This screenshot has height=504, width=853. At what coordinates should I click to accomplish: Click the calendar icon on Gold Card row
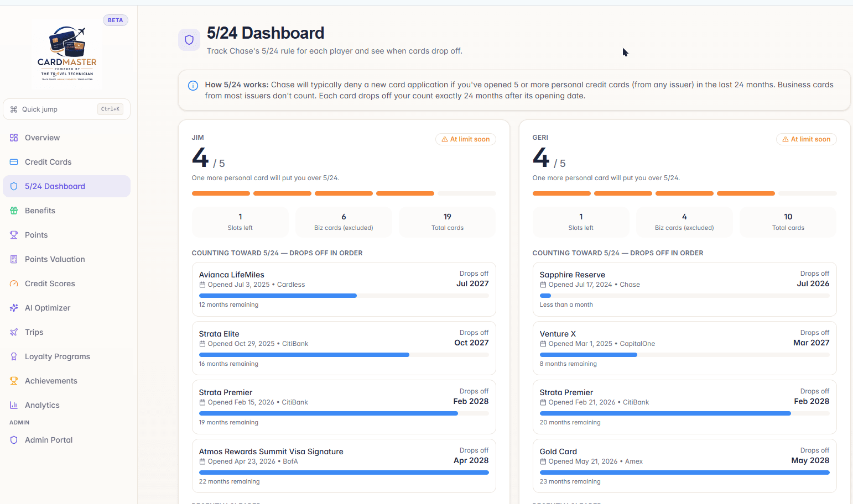(543, 461)
